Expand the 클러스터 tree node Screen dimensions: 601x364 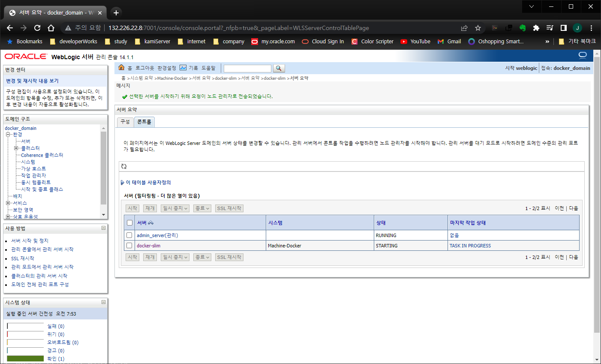pos(16,148)
